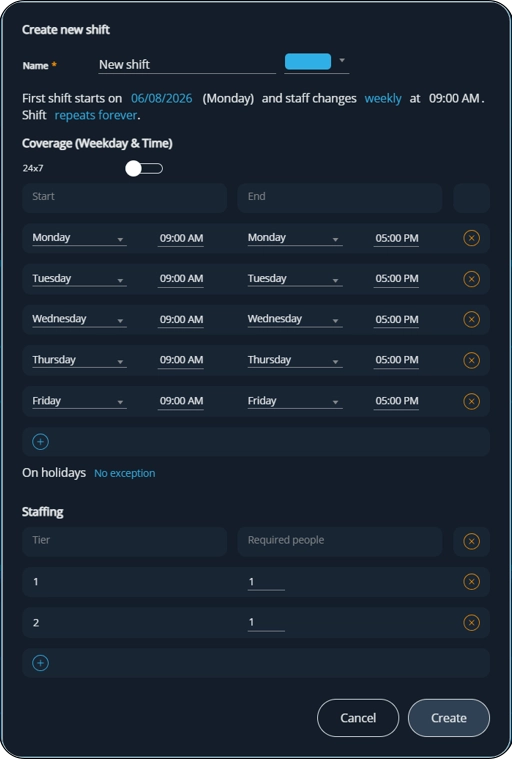Open the Wednesday start day dropdown

coord(79,319)
